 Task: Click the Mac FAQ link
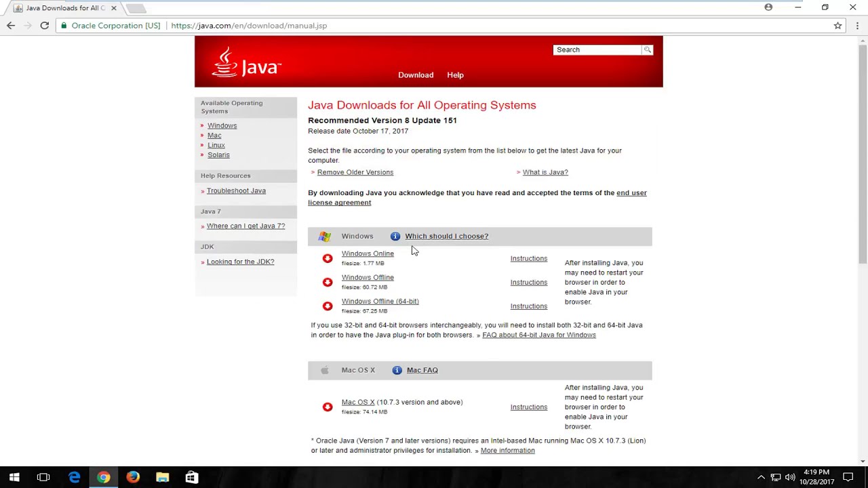click(422, 370)
